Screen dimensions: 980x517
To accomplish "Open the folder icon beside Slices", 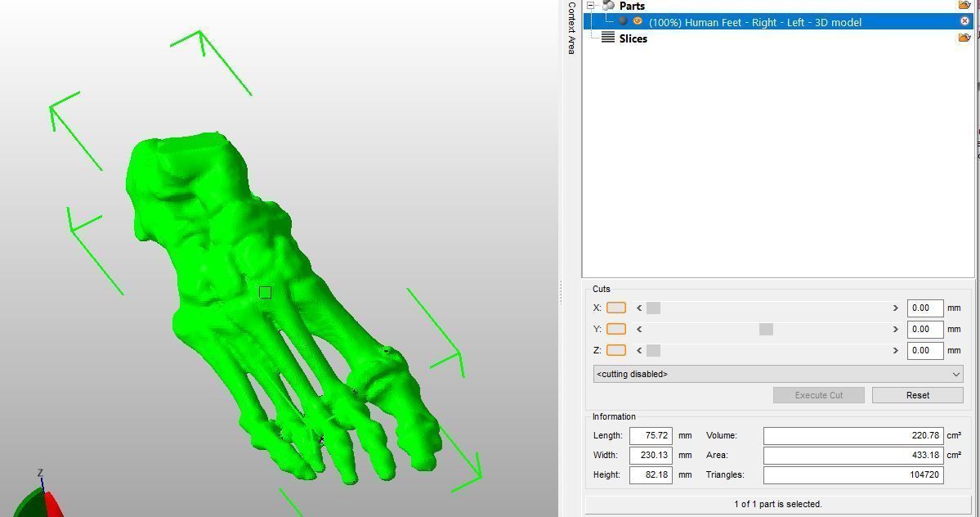I will [964, 38].
